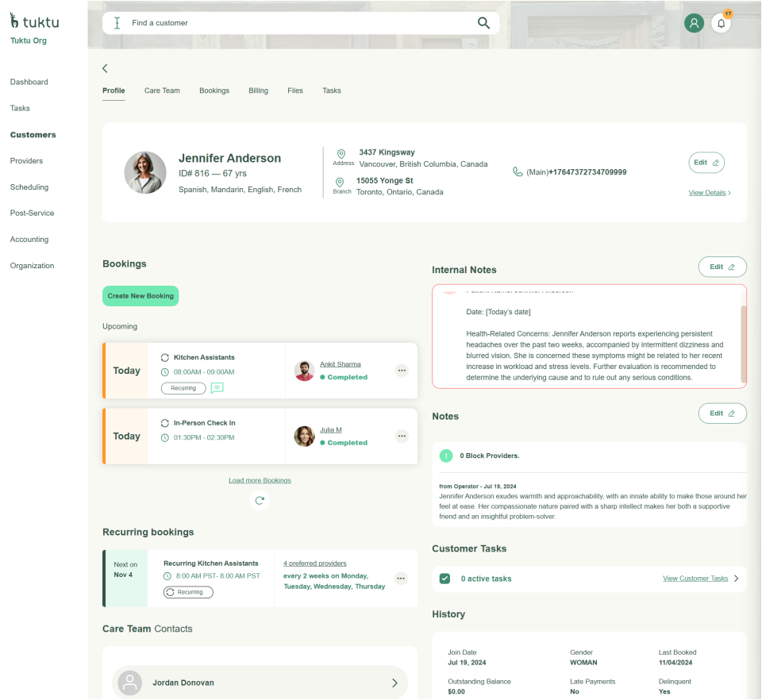The width and height of the screenshot is (762, 700).
Task: Toggle the active tasks checkbox
Action: click(445, 579)
